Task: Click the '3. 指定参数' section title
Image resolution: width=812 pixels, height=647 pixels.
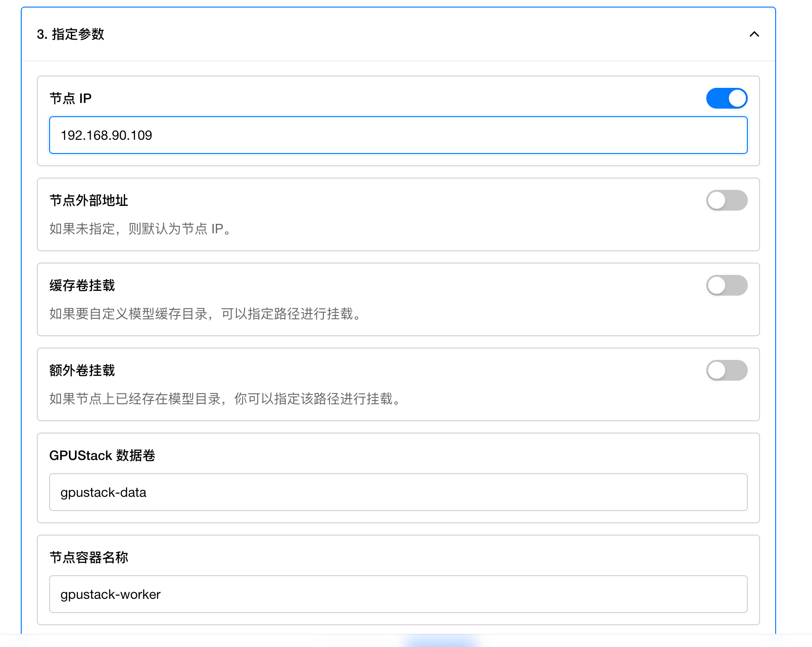Action: click(71, 34)
